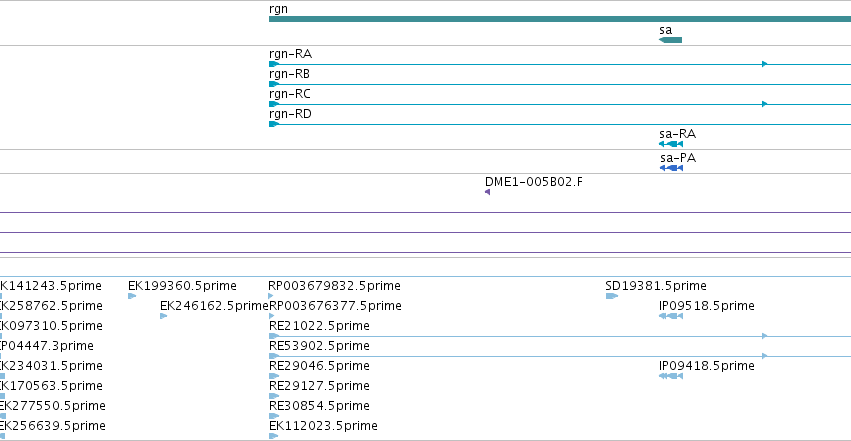
Task: Click the sa-PA protein glyph
Action: [x=671, y=168]
